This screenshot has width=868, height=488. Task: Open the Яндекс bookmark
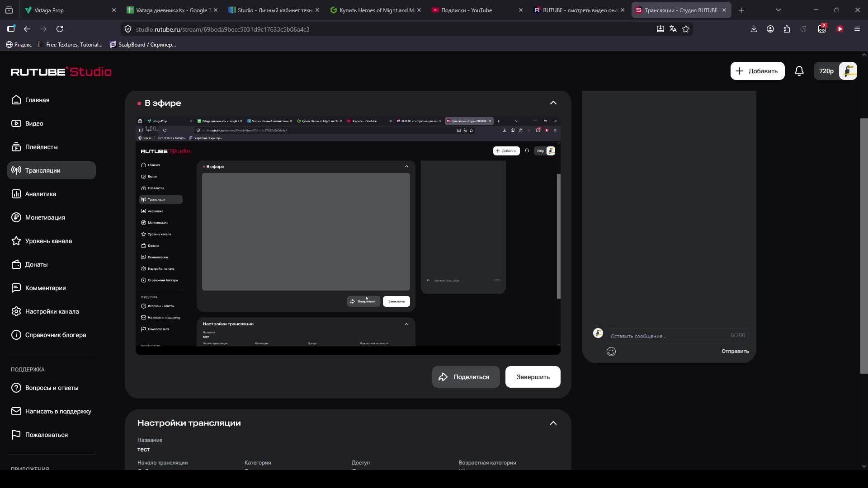tap(19, 44)
